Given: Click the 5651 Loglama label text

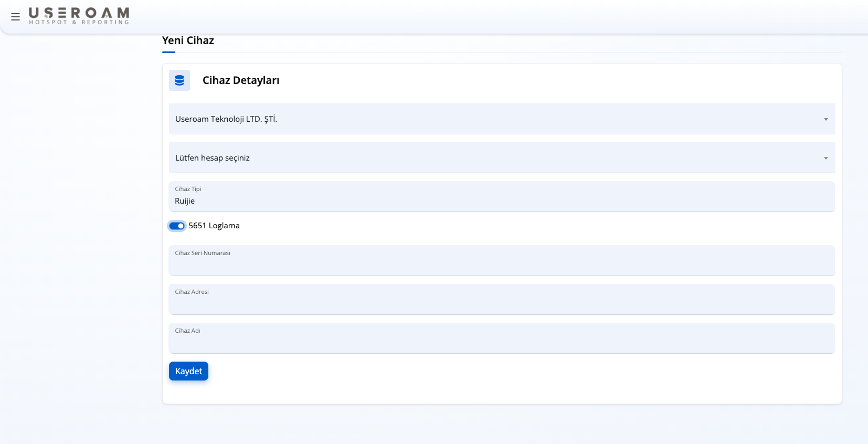Looking at the screenshot, I should click(214, 226).
